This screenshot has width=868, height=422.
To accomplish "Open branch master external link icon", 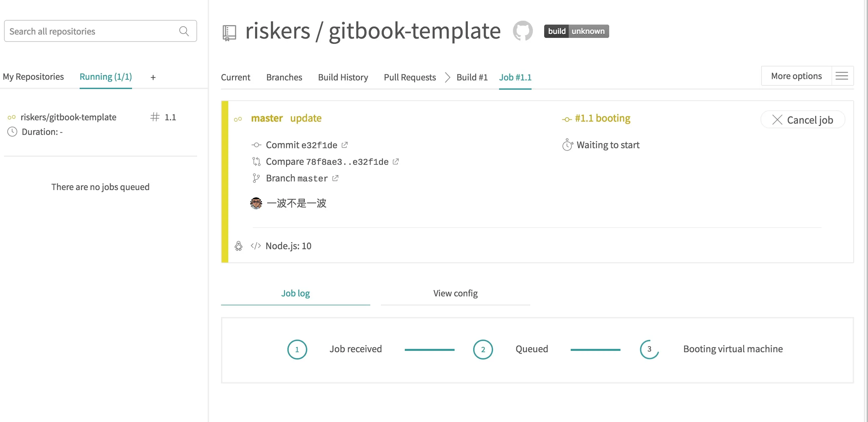I will (335, 178).
